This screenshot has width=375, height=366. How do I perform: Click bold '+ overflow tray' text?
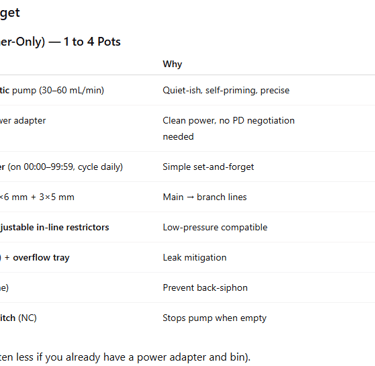[x=37, y=257]
